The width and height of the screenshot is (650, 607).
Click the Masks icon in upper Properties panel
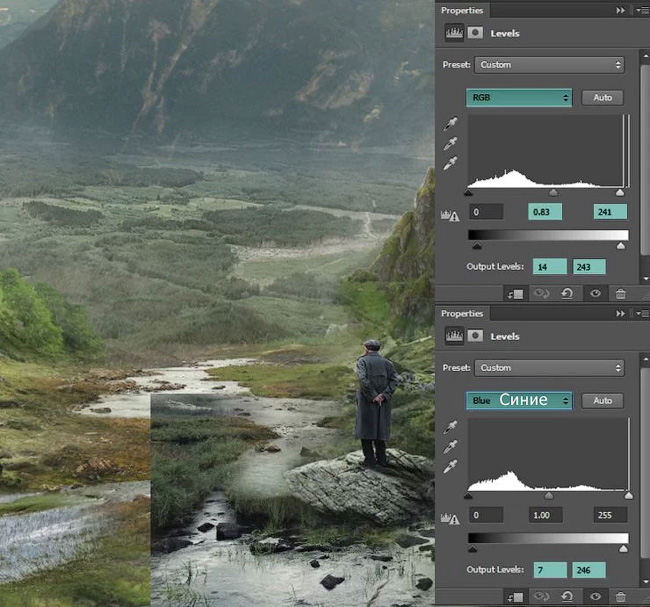[x=475, y=33]
